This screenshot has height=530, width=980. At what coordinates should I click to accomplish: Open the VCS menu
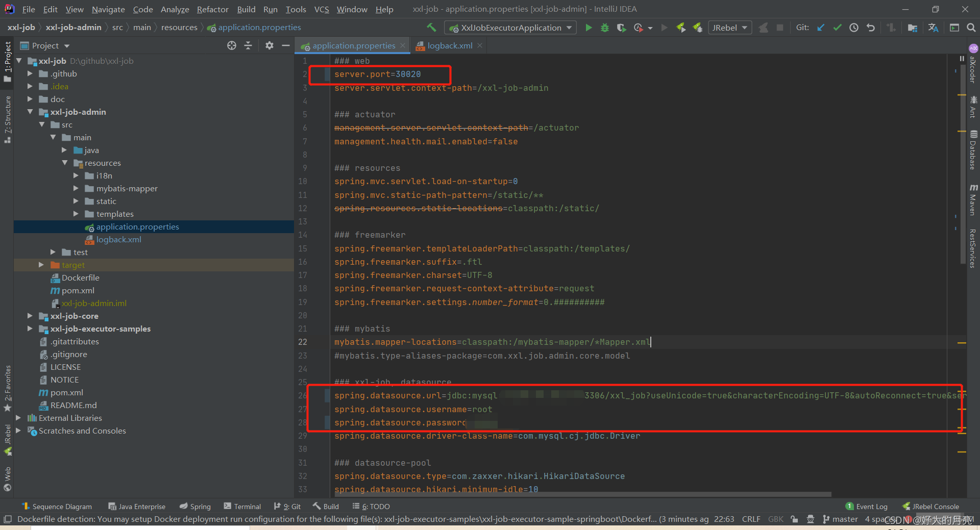click(322, 9)
